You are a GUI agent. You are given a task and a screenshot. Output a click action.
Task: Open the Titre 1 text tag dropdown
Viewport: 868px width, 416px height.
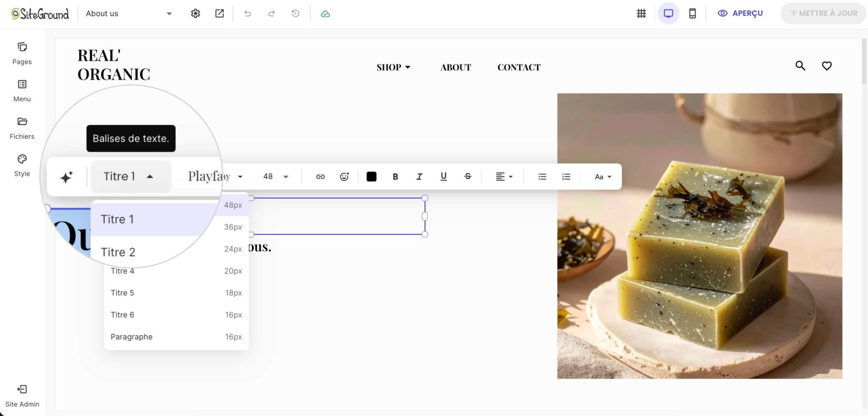pyautogui.click(x=131, y=176)
